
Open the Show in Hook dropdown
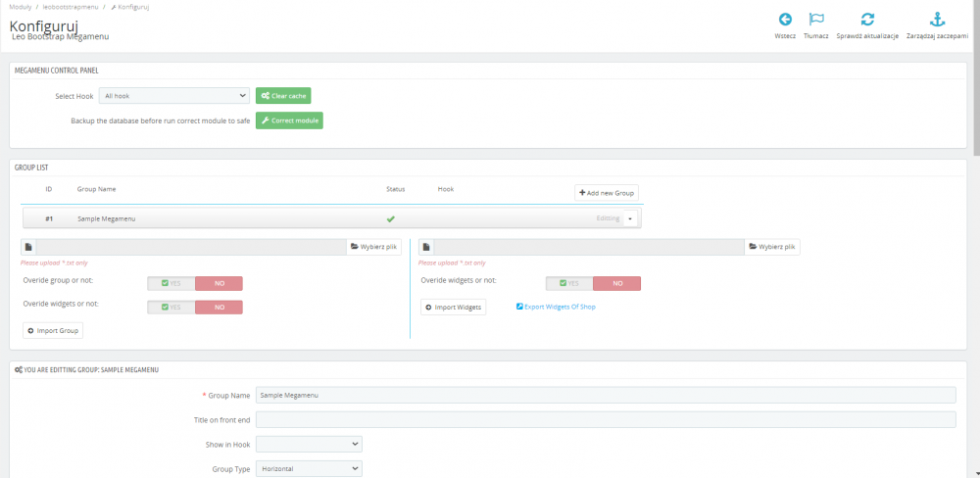309,445
